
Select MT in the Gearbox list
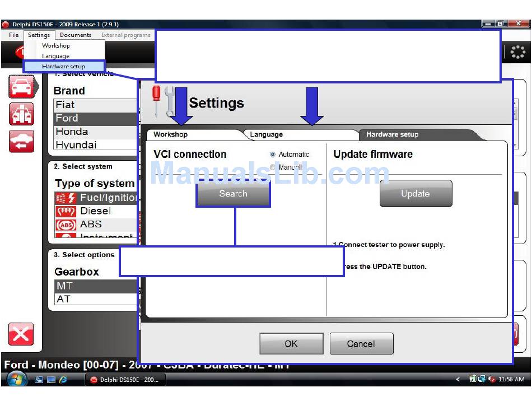point(96,286)
